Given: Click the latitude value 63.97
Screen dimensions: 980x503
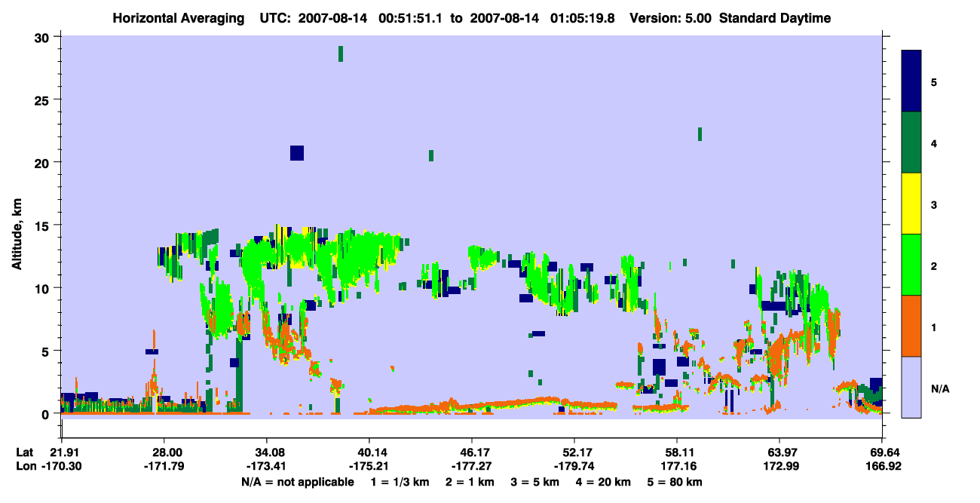Looking at the screenshot, I should pos(779,452).
